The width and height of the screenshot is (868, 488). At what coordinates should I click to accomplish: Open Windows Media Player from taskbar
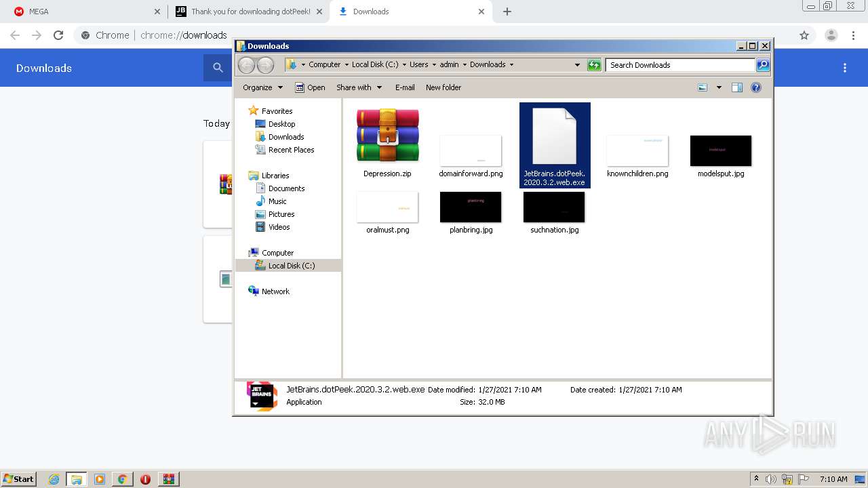point(100,479)
